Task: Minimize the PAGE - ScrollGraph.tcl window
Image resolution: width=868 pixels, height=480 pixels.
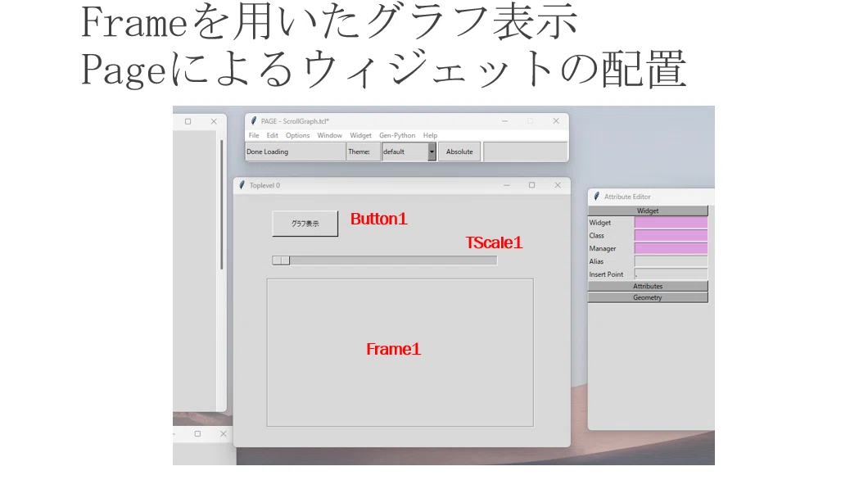Action: pos(505,120)
